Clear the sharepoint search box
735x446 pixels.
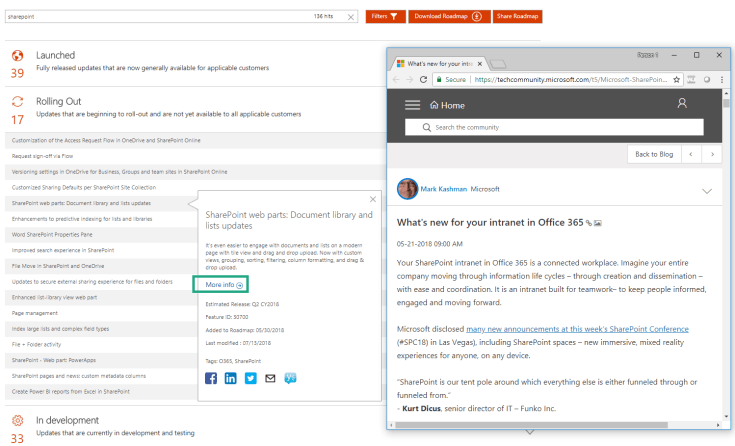(x=350, y=17)
